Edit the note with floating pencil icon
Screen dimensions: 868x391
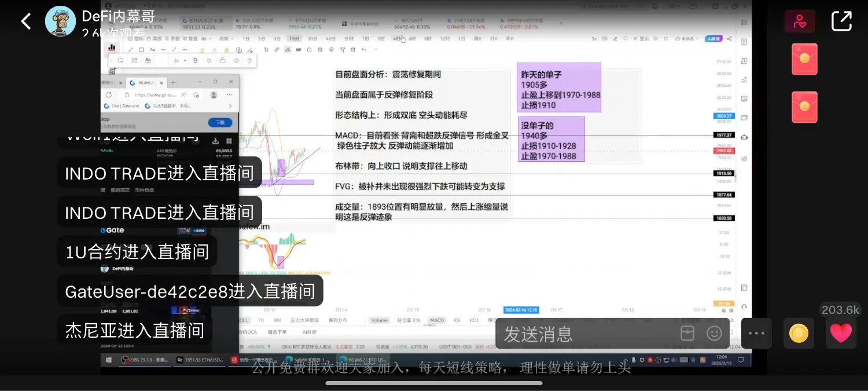[134, 60]
